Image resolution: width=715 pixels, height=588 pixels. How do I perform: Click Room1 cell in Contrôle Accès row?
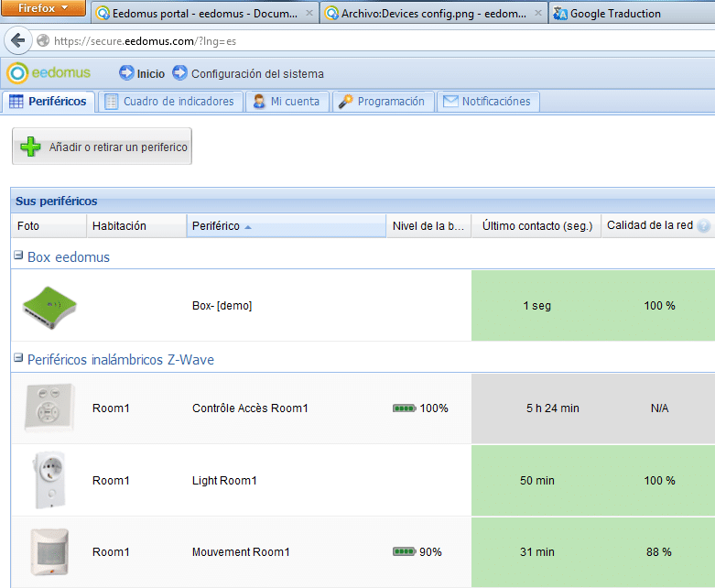111,408
